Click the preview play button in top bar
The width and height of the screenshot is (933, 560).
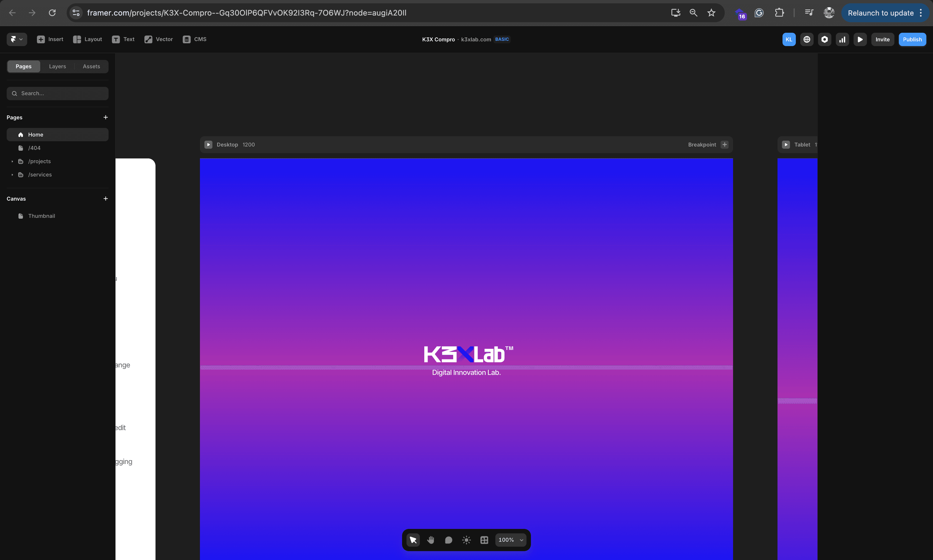[x=860, y=39]
